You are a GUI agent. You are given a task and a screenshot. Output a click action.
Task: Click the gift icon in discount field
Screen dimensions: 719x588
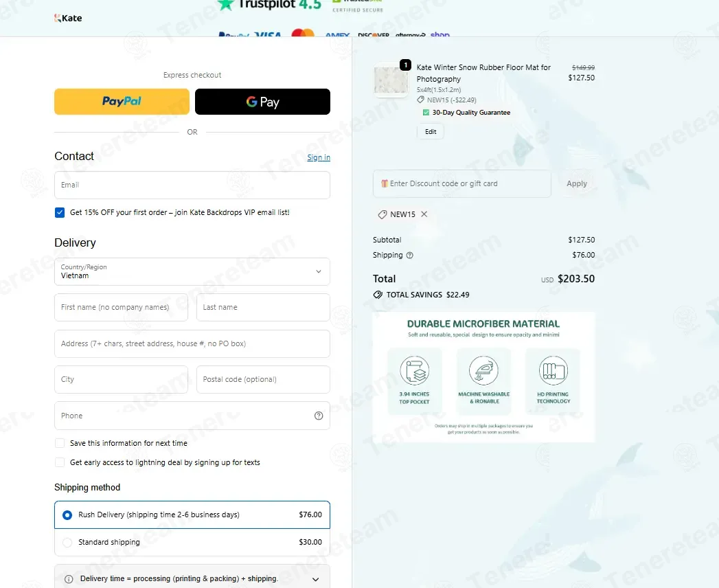click(x=385, y=183)
